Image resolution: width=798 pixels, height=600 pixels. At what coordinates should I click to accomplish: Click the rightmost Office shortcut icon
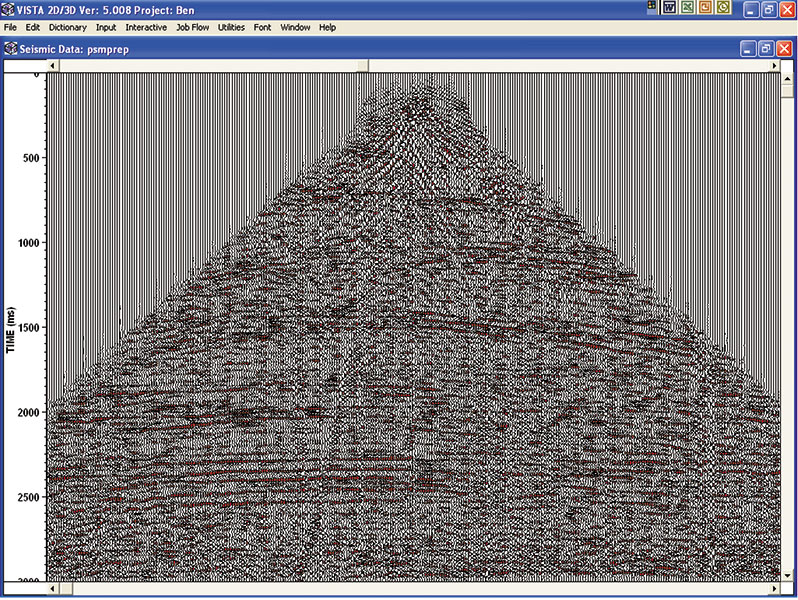(x=721, y=8)
